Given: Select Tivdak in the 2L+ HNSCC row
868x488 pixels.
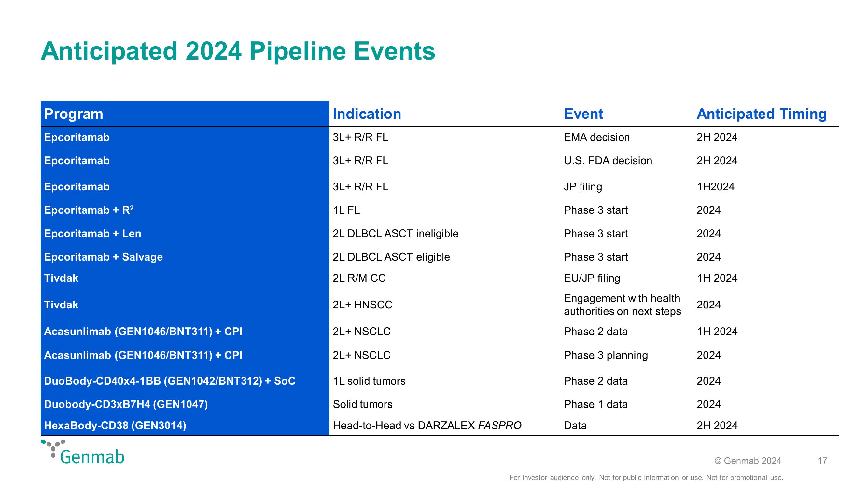Looking at the screenshot, I should tap(61, 305).
